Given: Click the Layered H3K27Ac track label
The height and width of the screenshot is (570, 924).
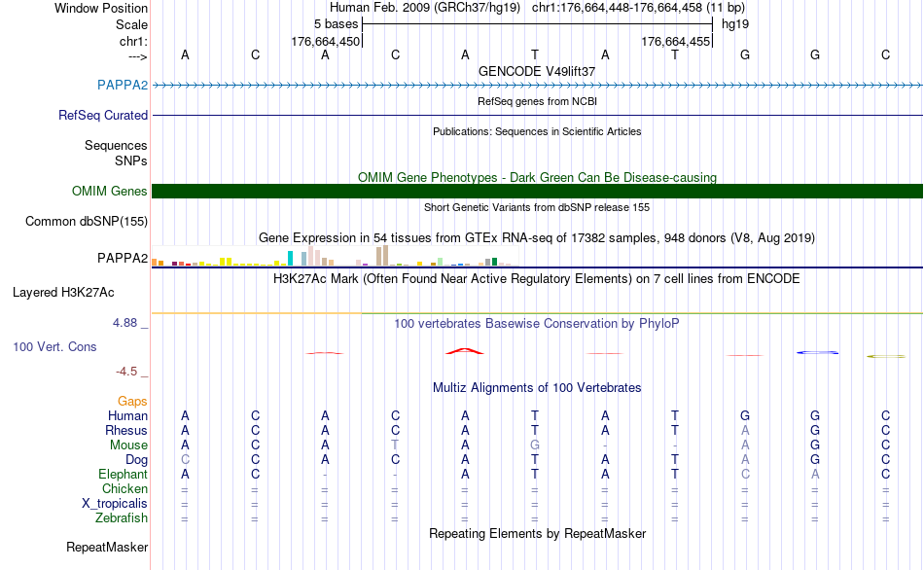Looking at the screenshot, I should click(63, 293).
